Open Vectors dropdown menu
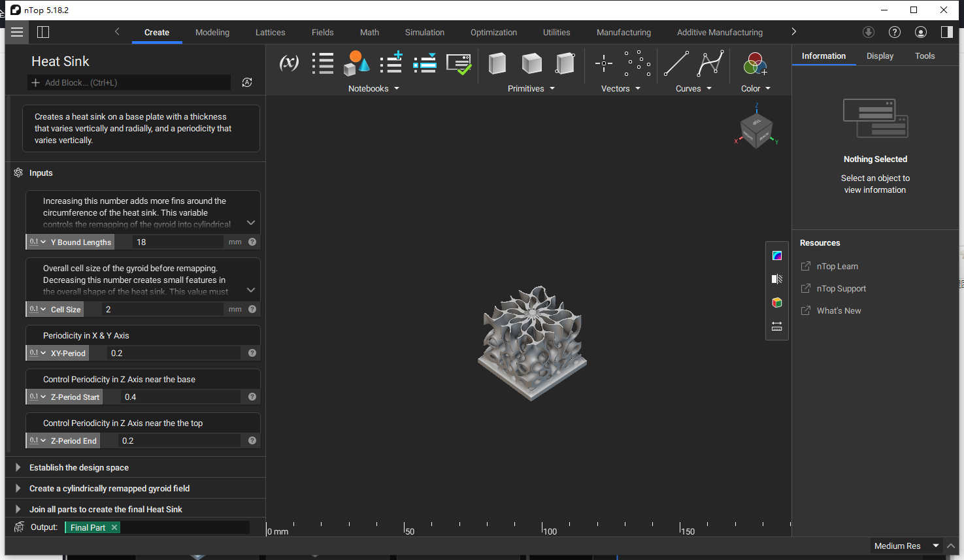 621,88
